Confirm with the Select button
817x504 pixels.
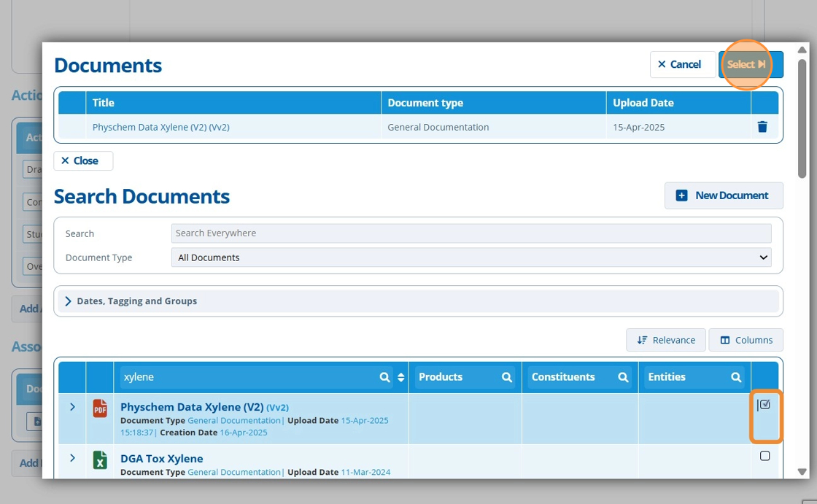click(751, 65)
